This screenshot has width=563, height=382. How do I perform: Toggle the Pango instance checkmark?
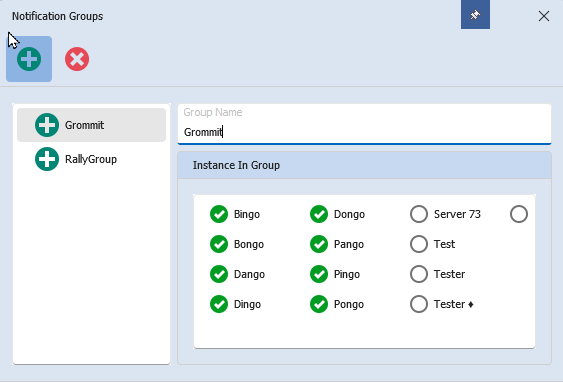coord(319,244)
